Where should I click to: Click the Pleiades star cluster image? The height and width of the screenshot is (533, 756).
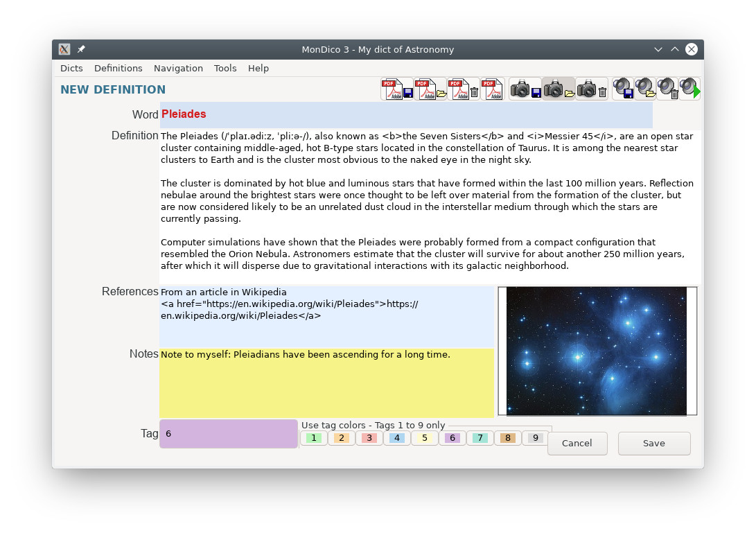pyautogui.click(x=597, y=351)
